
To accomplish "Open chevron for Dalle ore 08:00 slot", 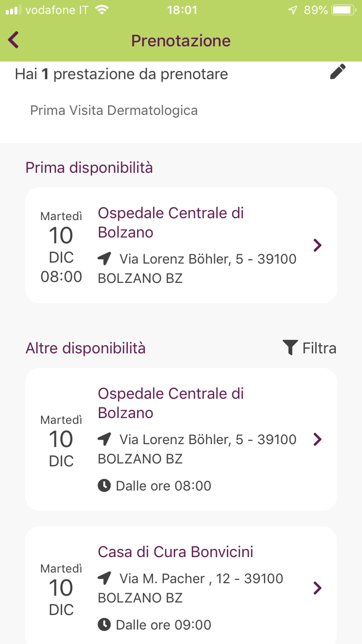I will [317, 439].
